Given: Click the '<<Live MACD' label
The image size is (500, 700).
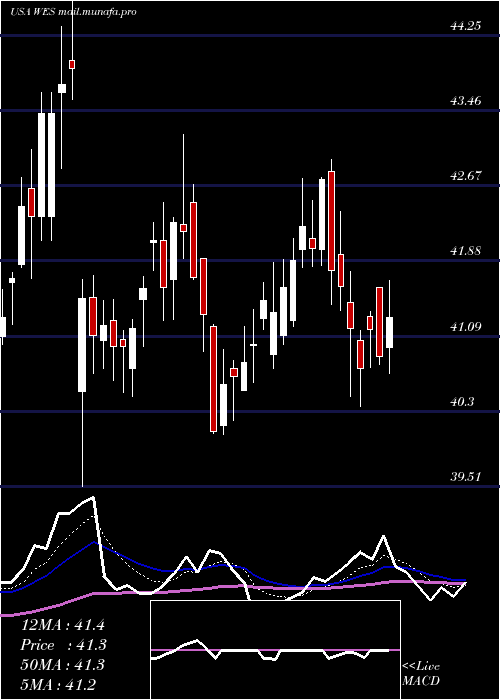Looking at the screenshot, I should tap(421, 674).
